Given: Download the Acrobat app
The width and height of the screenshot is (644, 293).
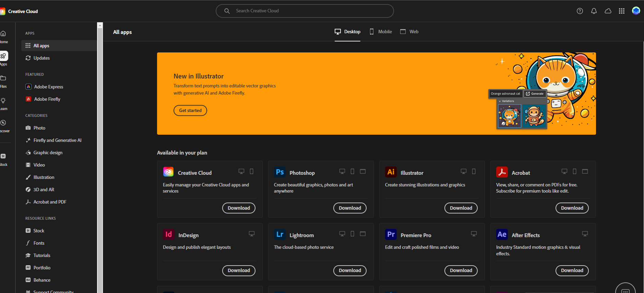Looking at the screenshot, I should click(572, 208).
